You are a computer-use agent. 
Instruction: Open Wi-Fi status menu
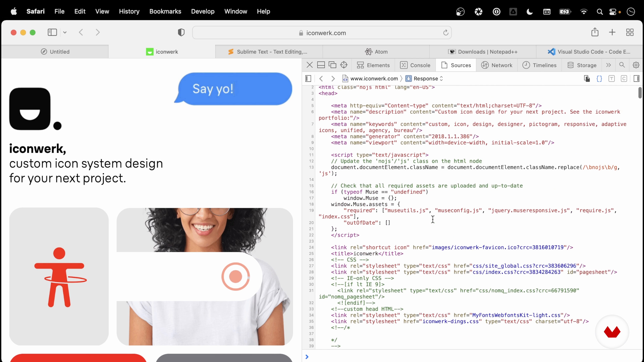583,12
